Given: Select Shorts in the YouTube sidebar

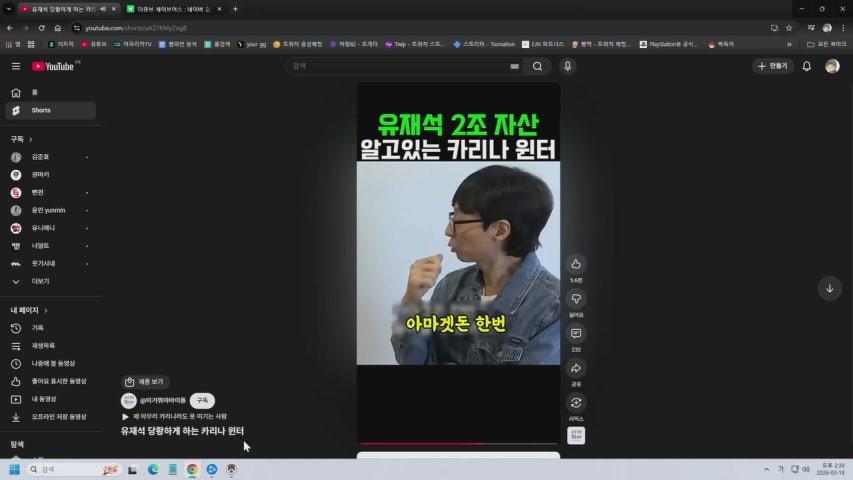Looking at the screenshot, I should pos(51,110).
